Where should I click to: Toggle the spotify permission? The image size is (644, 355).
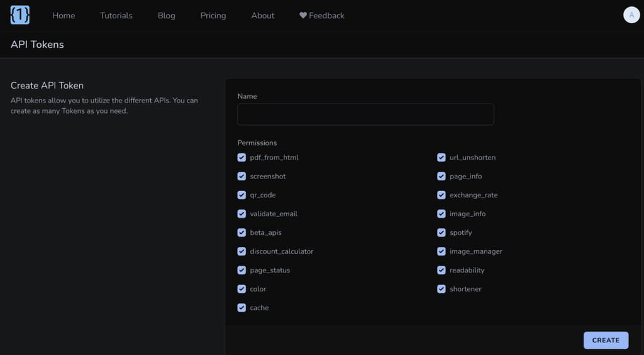441,232
